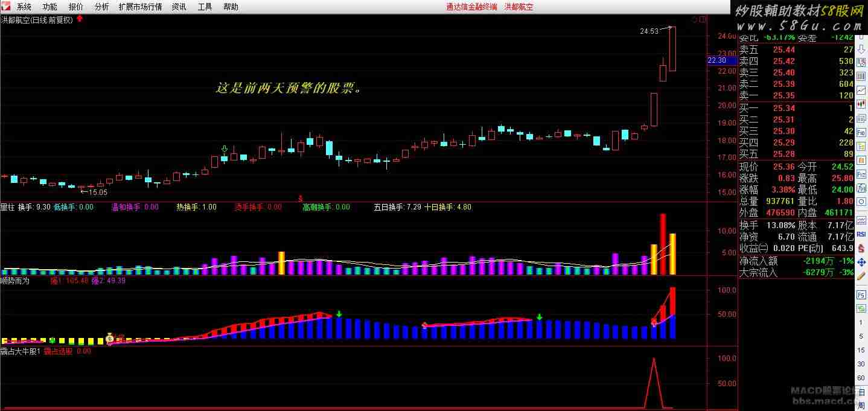Click the 现价 25.36 value

pyautogui.click(x=784, y=167)
